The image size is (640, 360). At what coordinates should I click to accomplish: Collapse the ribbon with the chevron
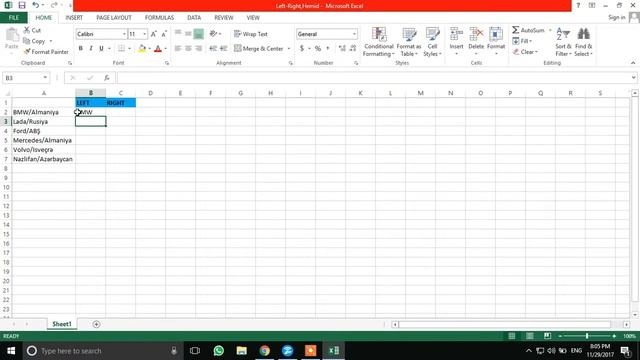633,63
